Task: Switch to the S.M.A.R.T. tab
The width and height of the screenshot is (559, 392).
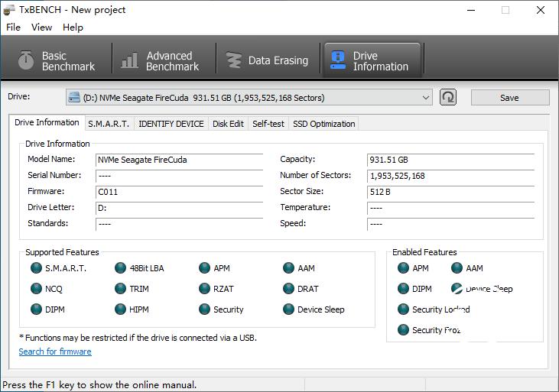Action: (109, 124)
